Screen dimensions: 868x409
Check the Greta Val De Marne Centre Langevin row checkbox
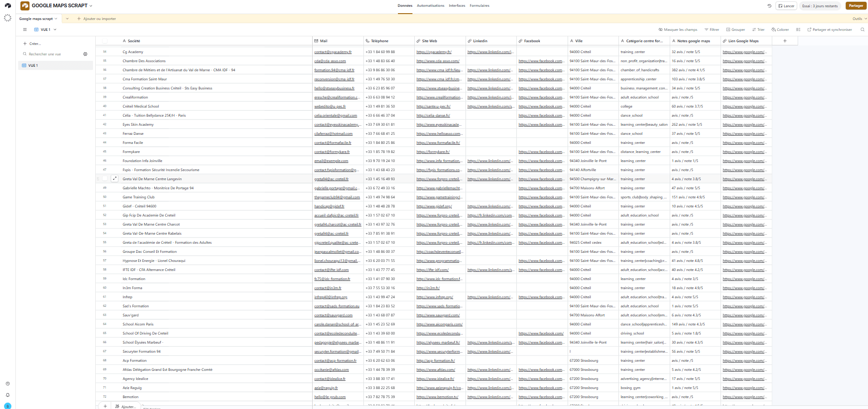pyautogui.click(x=105, y=179)
